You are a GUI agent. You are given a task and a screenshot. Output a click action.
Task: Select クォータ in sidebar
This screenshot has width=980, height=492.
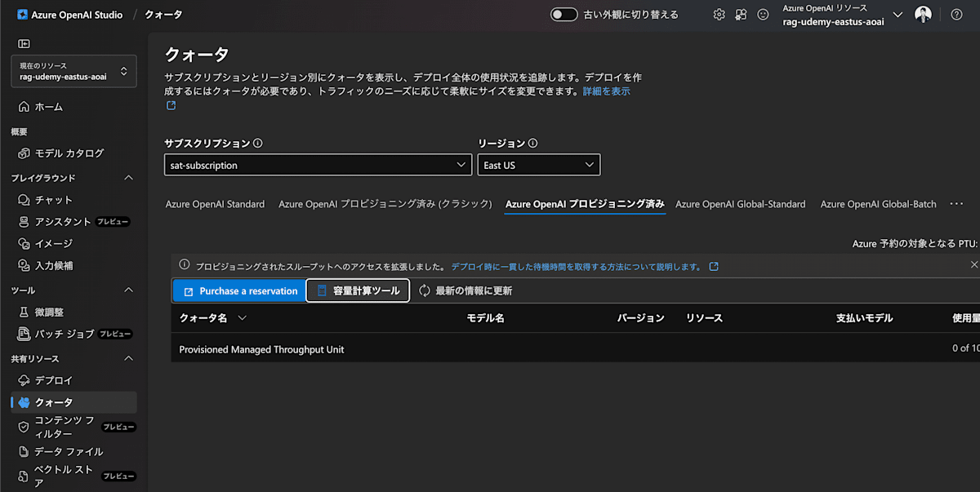click(x=73, y=402)
